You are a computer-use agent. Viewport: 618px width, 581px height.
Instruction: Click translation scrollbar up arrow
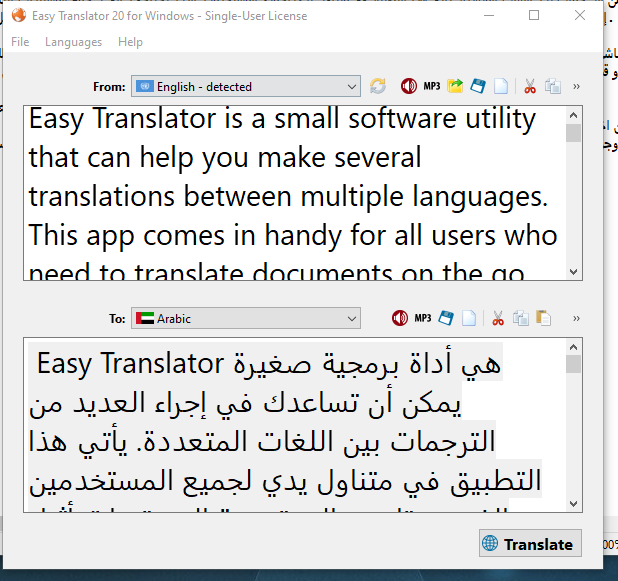573,346
